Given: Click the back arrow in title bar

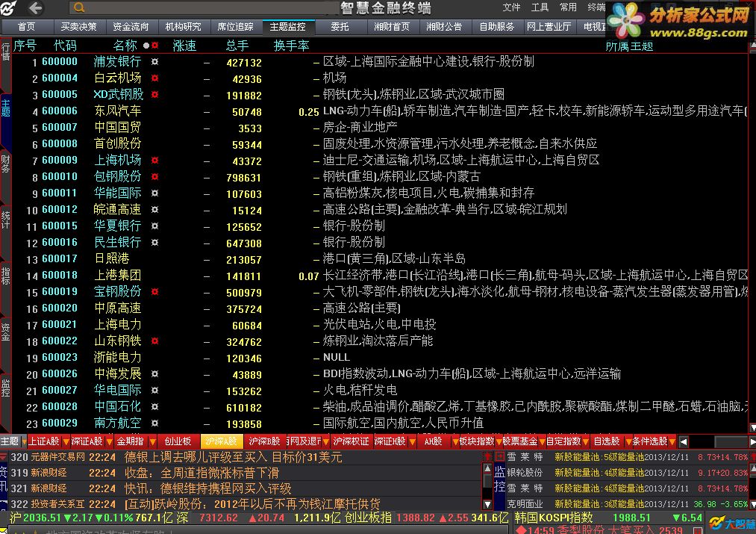Looking at the screenshot, I should 35,7.
